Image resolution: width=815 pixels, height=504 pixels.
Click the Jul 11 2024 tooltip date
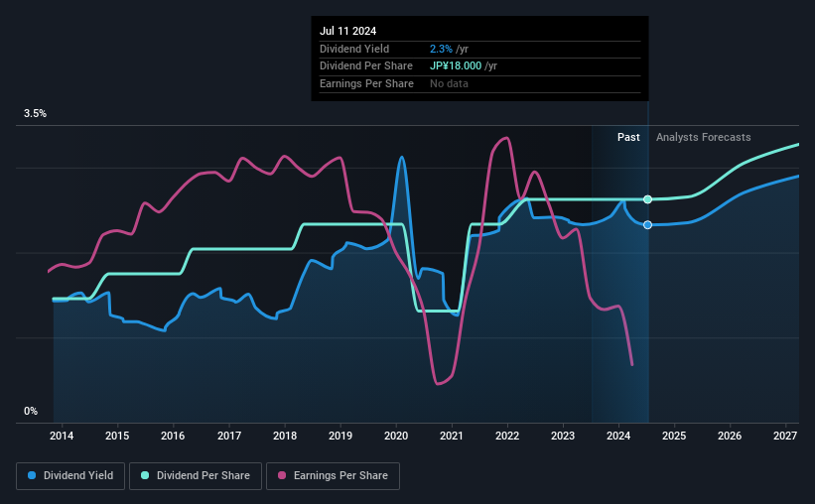(x=347, y=31)
